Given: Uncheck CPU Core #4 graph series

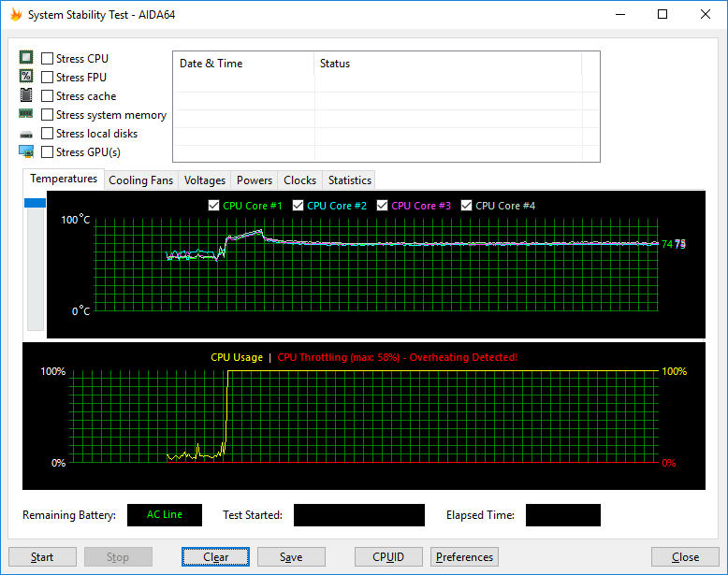Looking at the screenshot, I should tap(467, 206).
